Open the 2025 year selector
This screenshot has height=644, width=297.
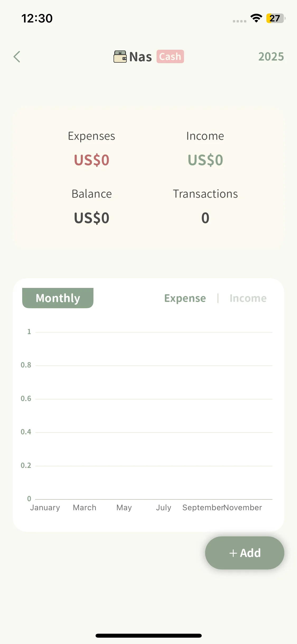pos(271,57)
